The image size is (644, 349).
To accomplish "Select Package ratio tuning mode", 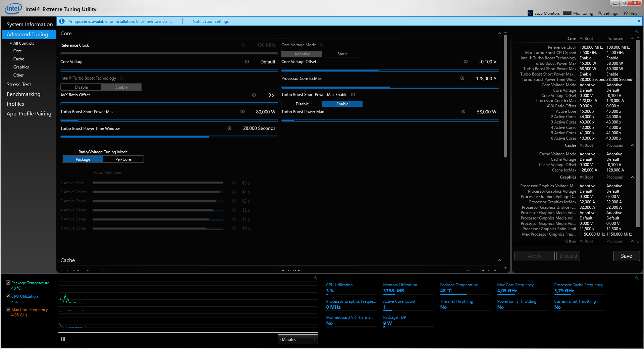I will coord(83,159).
